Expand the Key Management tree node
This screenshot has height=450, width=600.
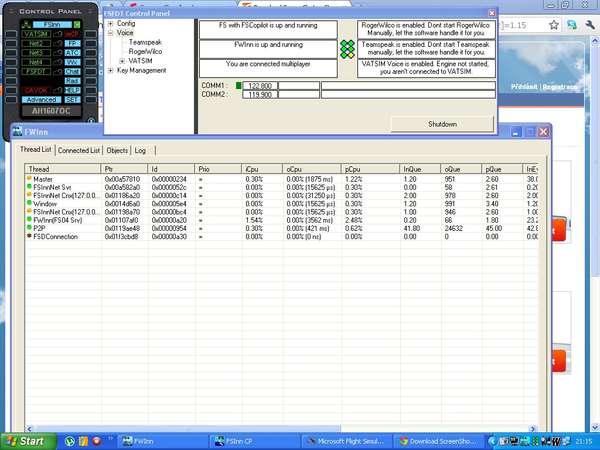tap(111, 70)
